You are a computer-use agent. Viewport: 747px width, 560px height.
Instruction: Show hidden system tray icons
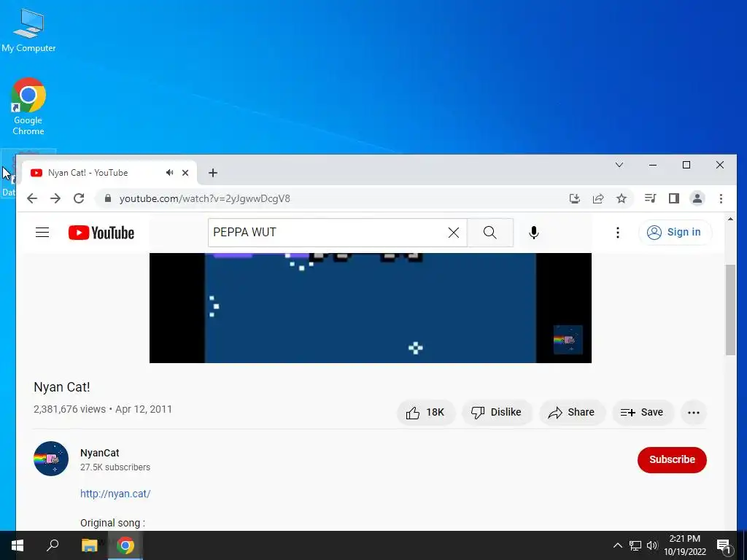coord(617,545)
